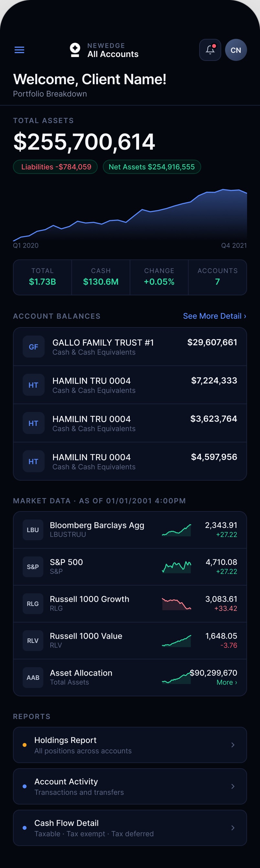Screen dimensions: 260x868
Task: Click the $3,623,764 balance
Action: click(x=213, y=419)
